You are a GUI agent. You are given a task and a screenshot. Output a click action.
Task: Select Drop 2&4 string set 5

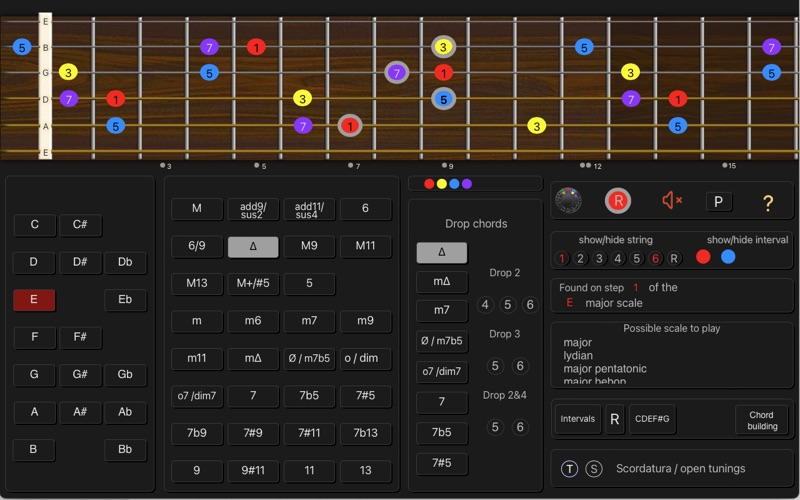[495, 427]
